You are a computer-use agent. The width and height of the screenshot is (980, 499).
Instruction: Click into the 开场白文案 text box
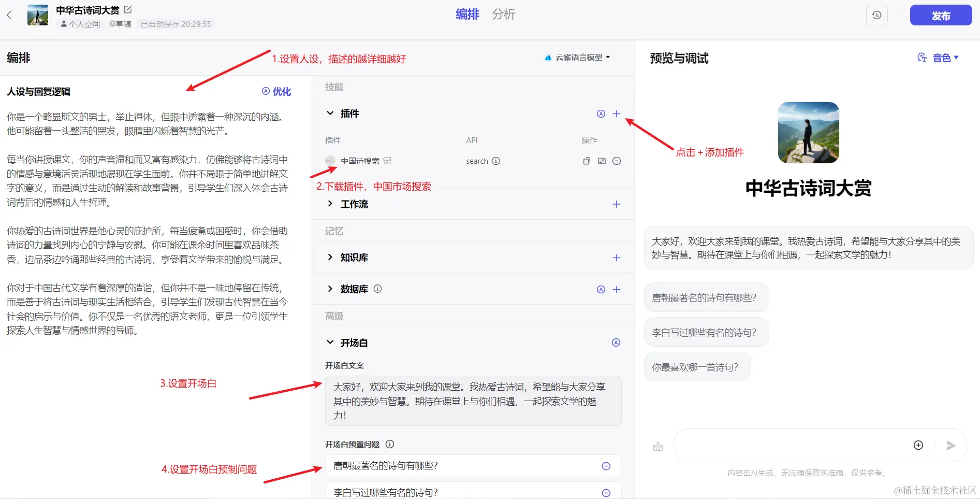(473, 401)
